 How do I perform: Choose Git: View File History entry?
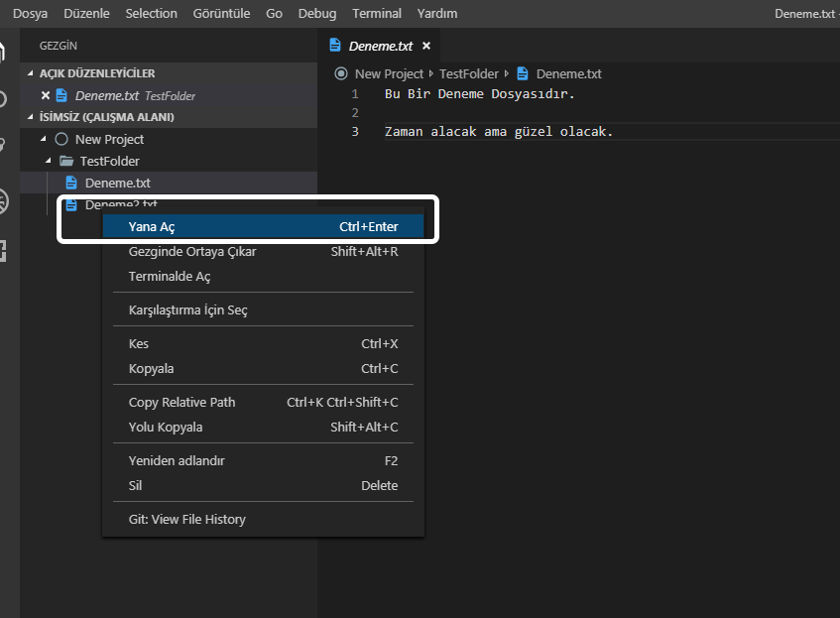click(263, 519)
